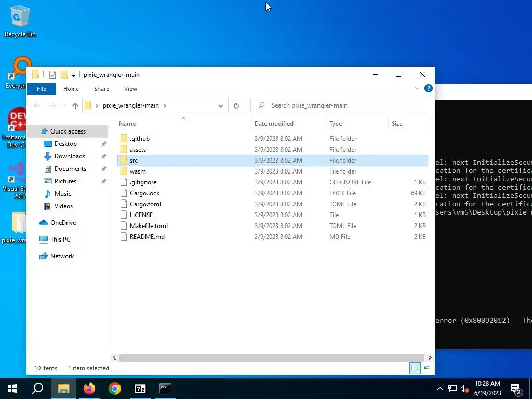The width and height of the screenshot is (532, 399).
Task: Select the .github folder
Action: pos(273,138)
